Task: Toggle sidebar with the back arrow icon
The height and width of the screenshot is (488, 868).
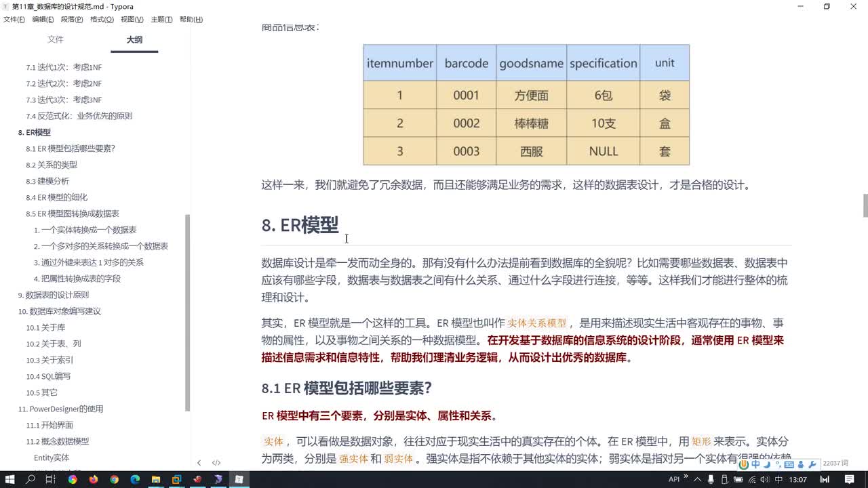Action: pos(199,463)
